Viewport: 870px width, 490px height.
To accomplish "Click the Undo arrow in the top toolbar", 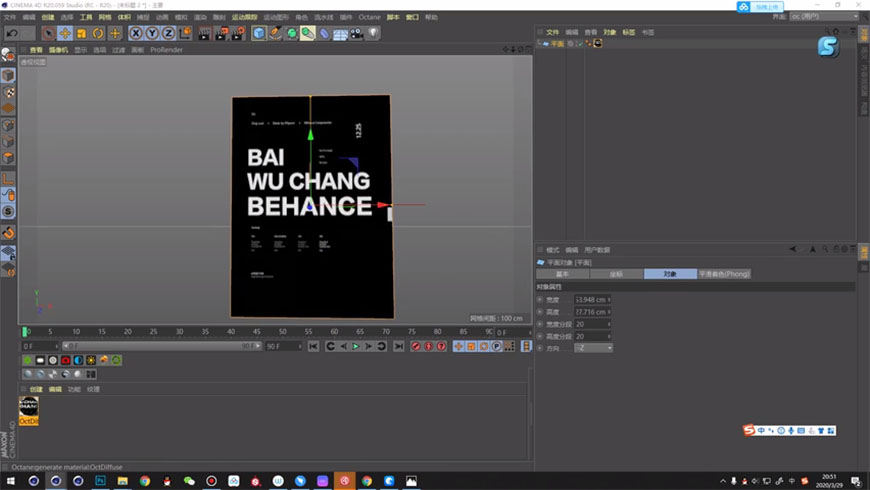I will coord(12,33).
